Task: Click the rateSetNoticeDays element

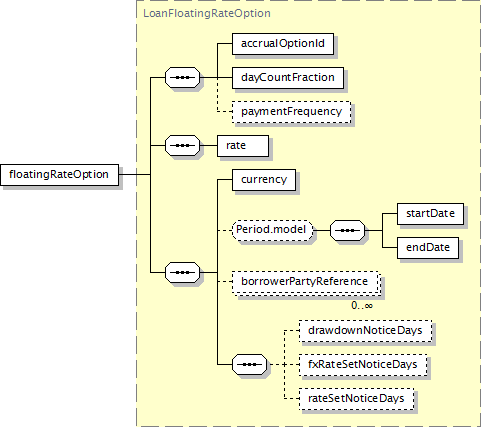Action: (x=356, y=399)
